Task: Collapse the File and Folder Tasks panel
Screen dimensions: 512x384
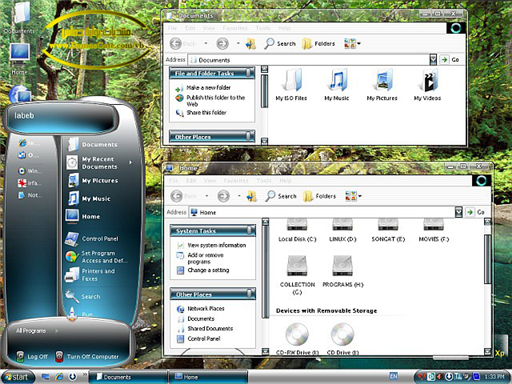Action: coord(249,73)
